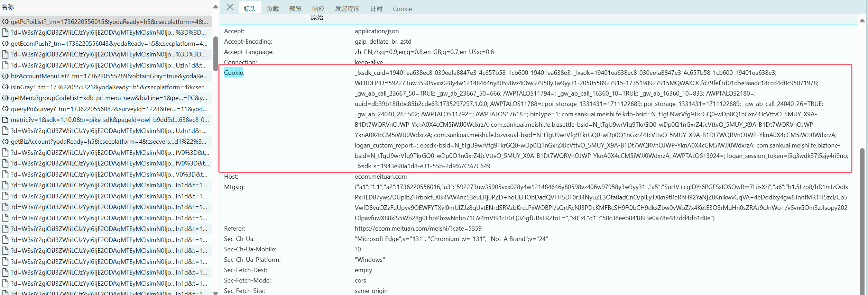868x295 pixels.
Task: Open the 负载 tab
Action: 273,9
